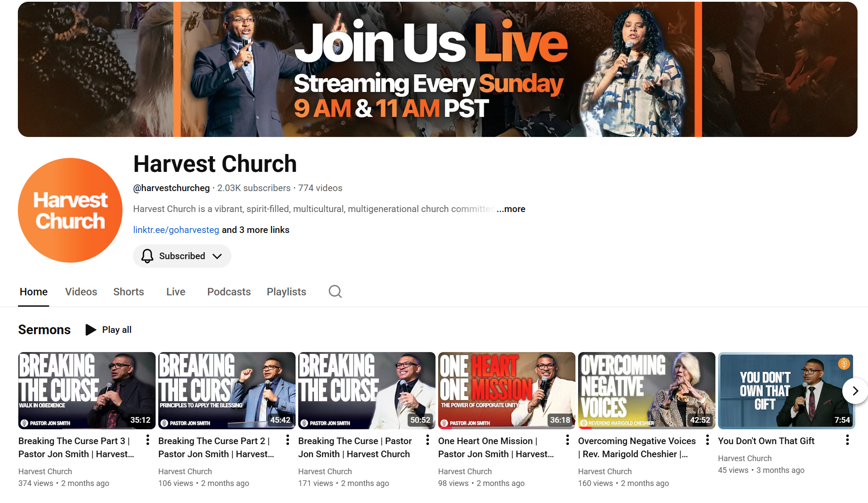Image resolution: width=868 pixels, height=503 pixels.
Task: Open three-dot menu for You Don't Own That Gift
Action: 847,440
